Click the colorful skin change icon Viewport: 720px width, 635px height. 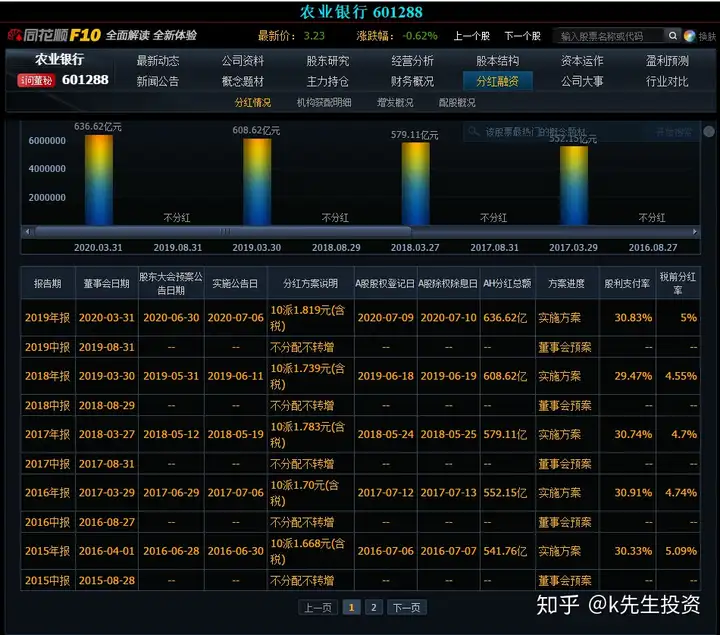[689, 36]
